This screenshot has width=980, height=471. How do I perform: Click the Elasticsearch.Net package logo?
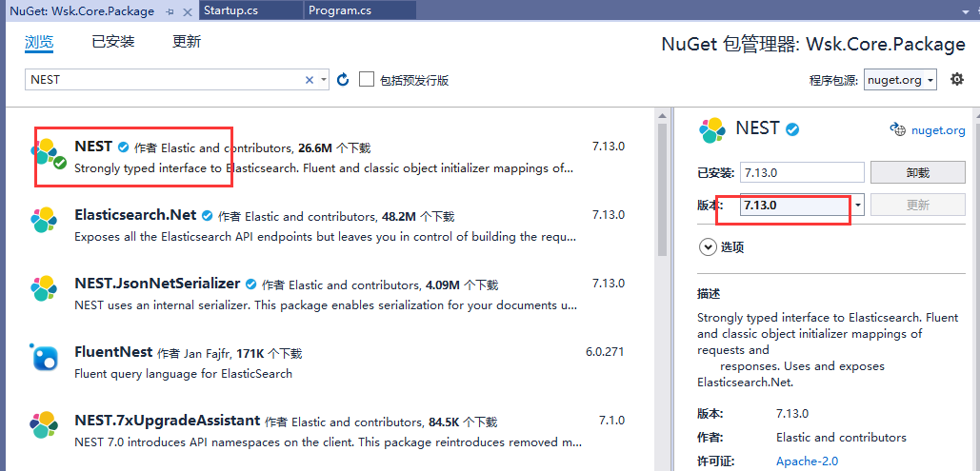[x=45, y=219]
